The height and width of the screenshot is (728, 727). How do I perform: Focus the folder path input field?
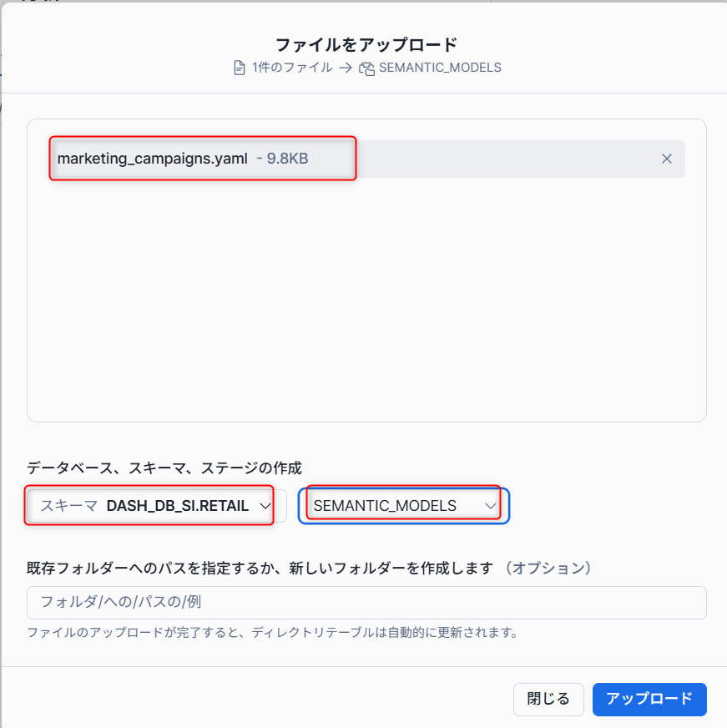tap(366, 602)
